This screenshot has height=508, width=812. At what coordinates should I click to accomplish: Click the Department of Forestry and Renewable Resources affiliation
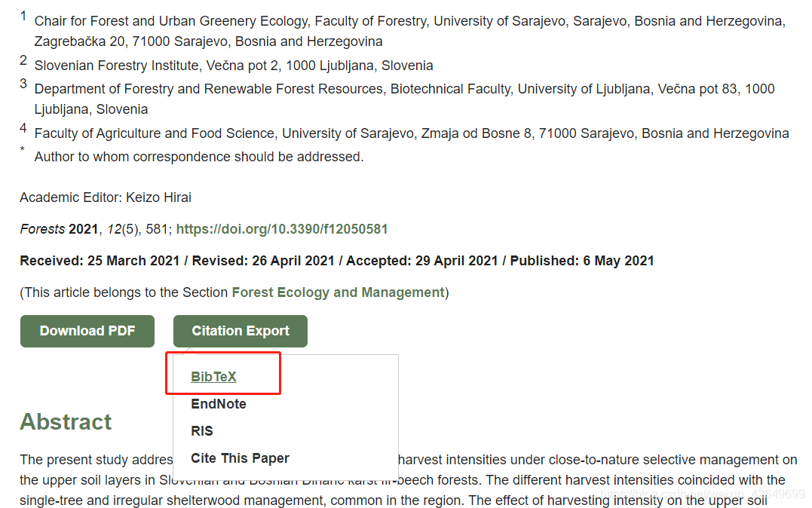pyautogui.click(x=404, y=99)
